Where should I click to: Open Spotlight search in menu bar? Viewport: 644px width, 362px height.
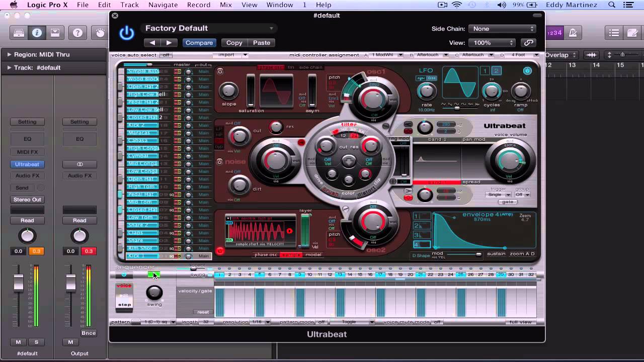[612, 5]
